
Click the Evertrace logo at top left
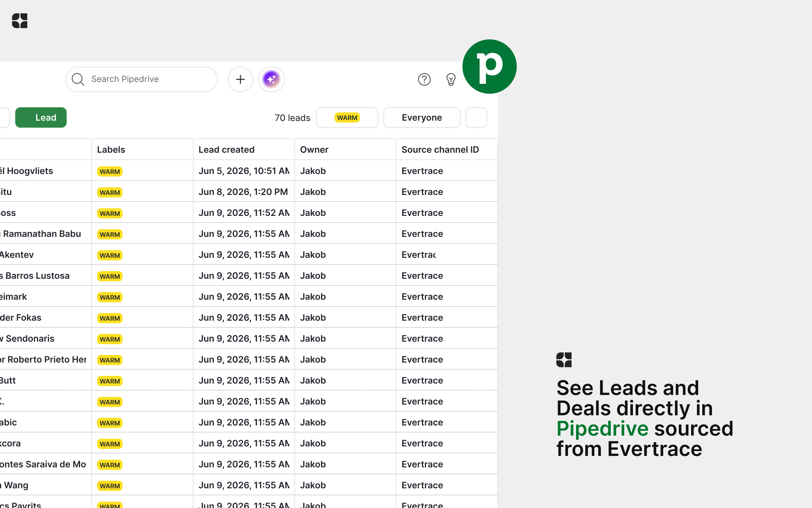coord(19,21)
